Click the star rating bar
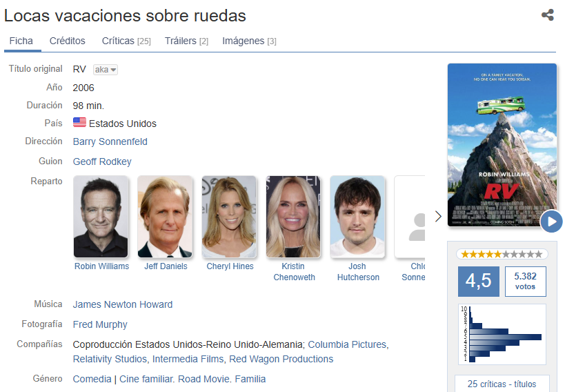565x392 pixels. (502, 254)
